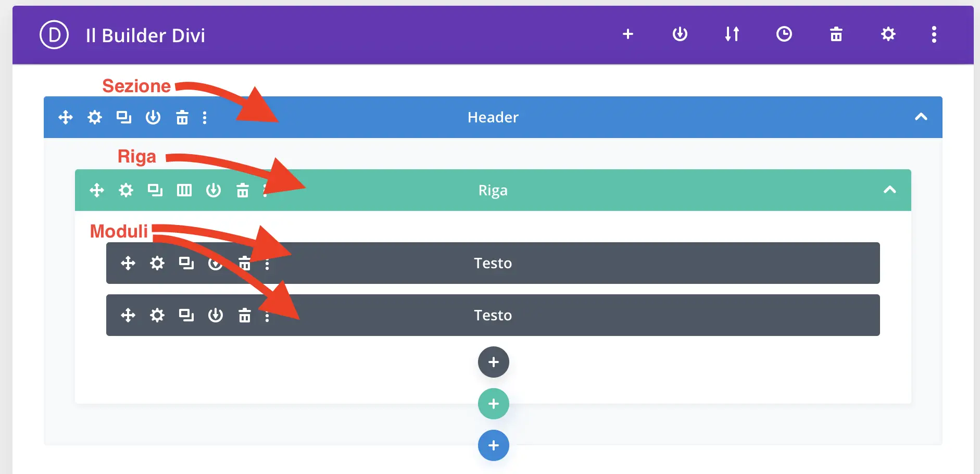Delete the Riga row
This screenshot has height=474, width=980.
click(243, 190)
